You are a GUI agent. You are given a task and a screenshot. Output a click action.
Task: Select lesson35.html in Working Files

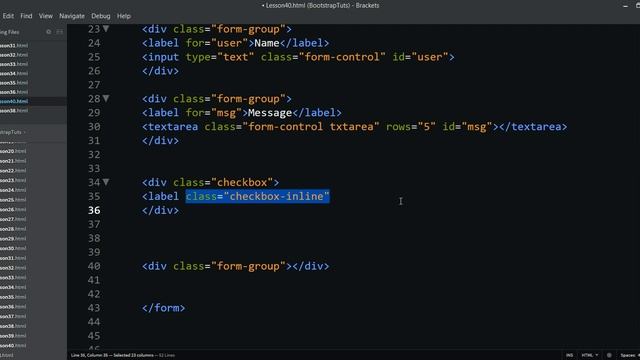14,82
